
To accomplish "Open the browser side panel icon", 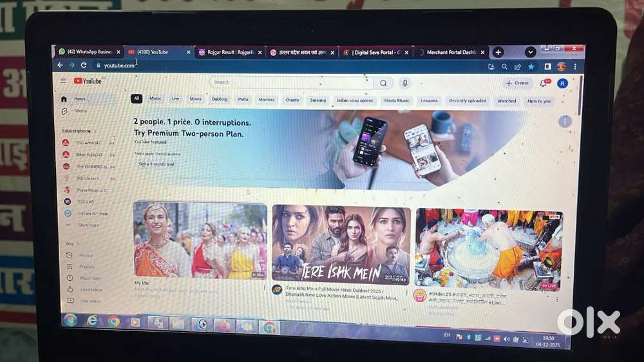I will click(547, 66).
